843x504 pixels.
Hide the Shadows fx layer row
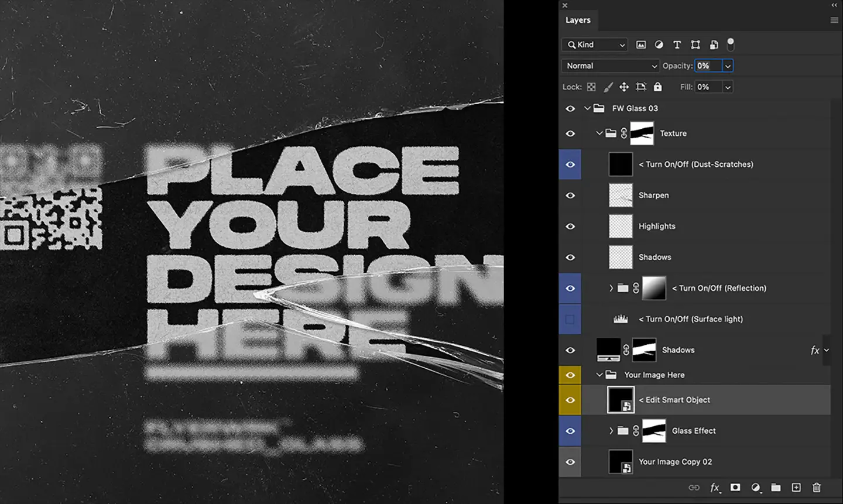pyautogui.click(x=570, y=350)
